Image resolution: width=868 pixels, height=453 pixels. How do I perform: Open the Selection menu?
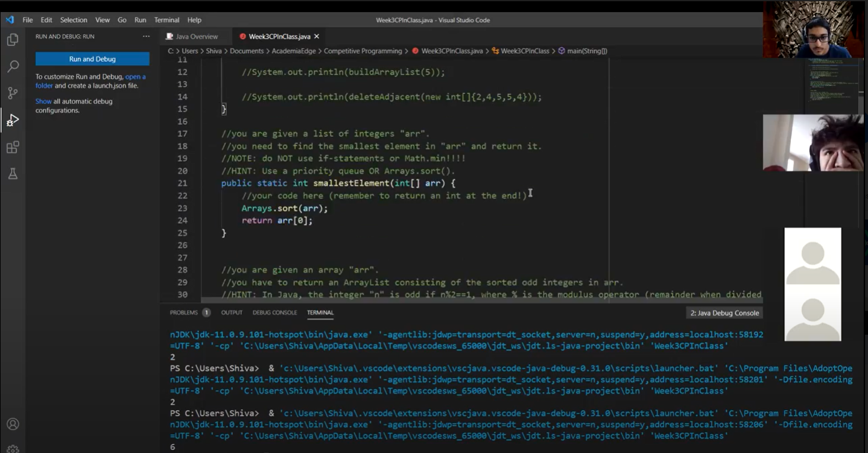point(74,20)
